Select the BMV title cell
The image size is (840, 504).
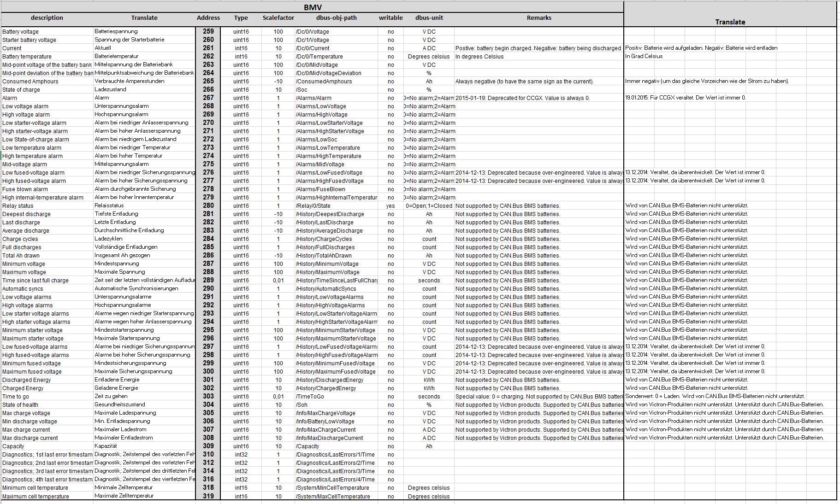pyautogui.click(x=313, y=7)
